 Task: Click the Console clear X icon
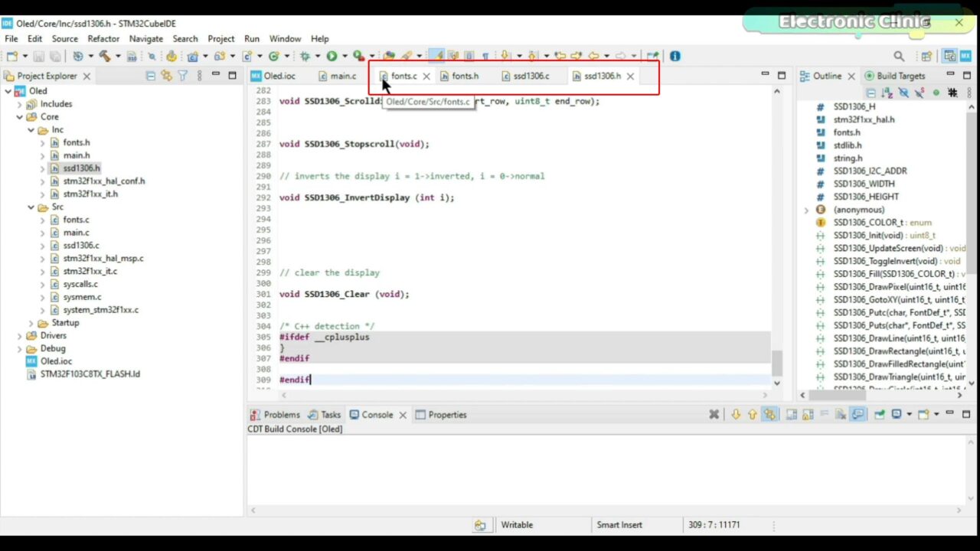(x=714, y=415)
